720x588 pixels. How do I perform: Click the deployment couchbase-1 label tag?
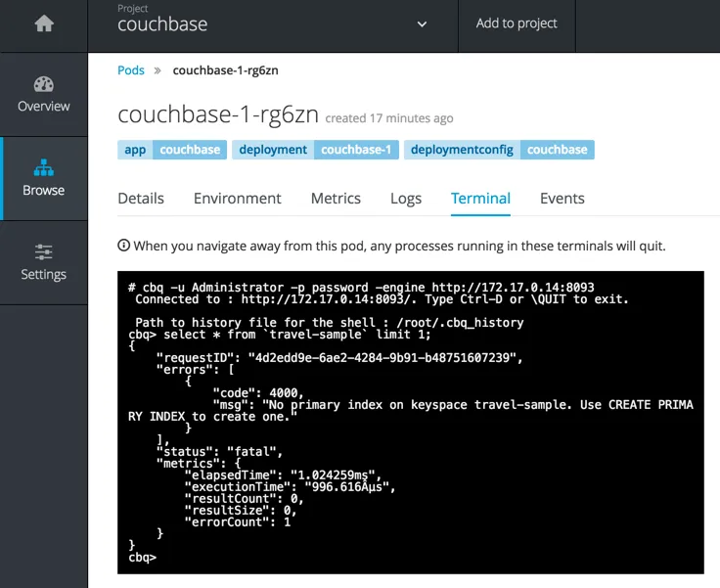[x=317, y=150]
